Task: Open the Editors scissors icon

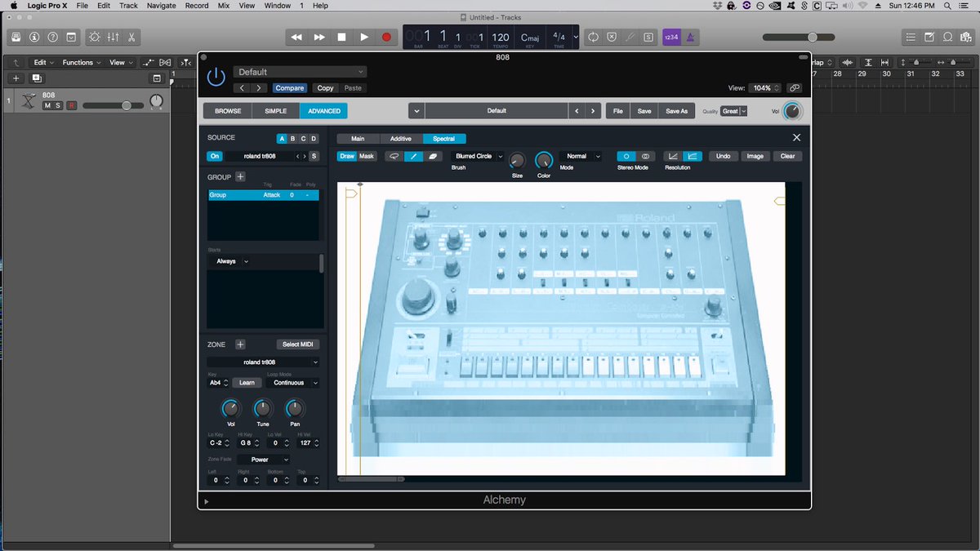Action: coord(131,38)
